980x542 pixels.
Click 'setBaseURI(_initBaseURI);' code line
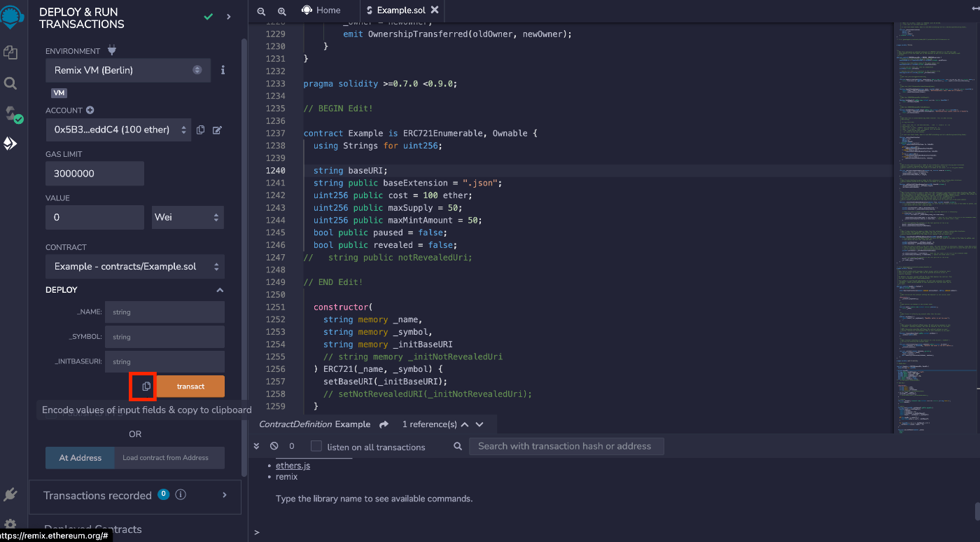click(385, 381)
